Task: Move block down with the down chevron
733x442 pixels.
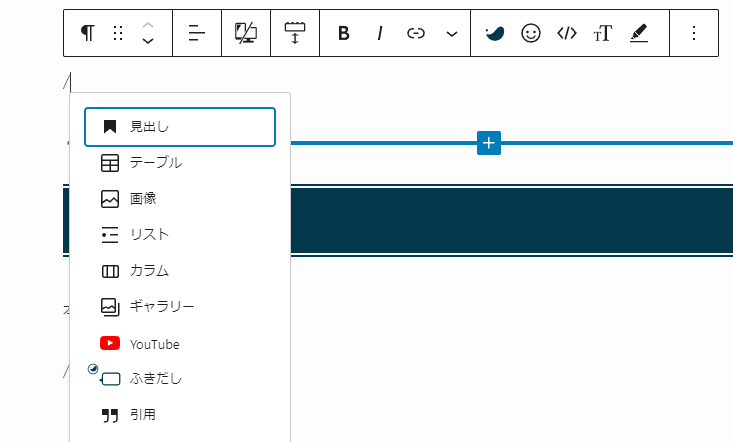Action: tap(148, 42)
